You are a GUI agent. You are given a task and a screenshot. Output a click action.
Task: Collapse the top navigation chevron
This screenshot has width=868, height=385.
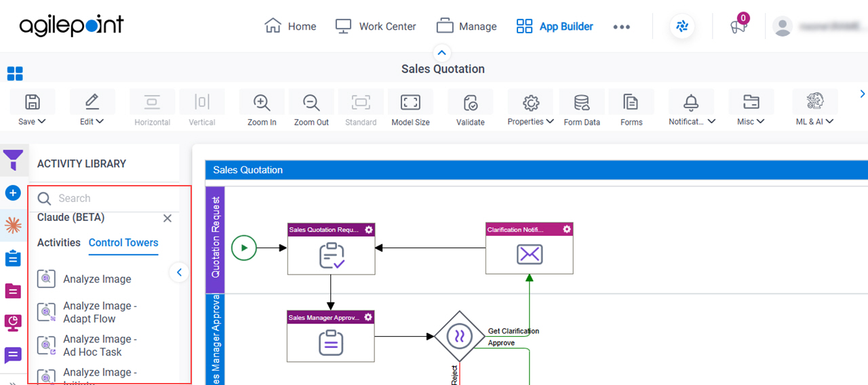[x=442, y=52]
